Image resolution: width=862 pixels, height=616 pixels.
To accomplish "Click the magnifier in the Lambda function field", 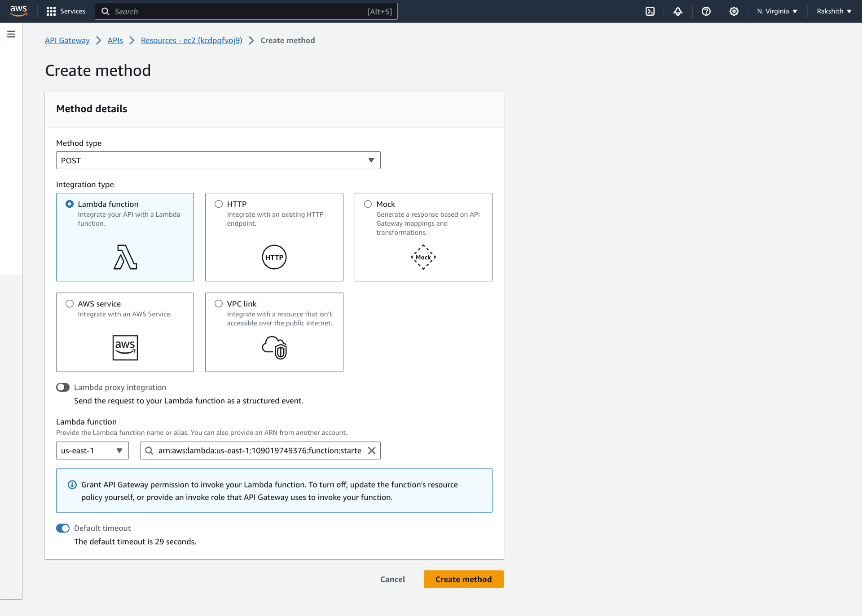I will 149,450.
